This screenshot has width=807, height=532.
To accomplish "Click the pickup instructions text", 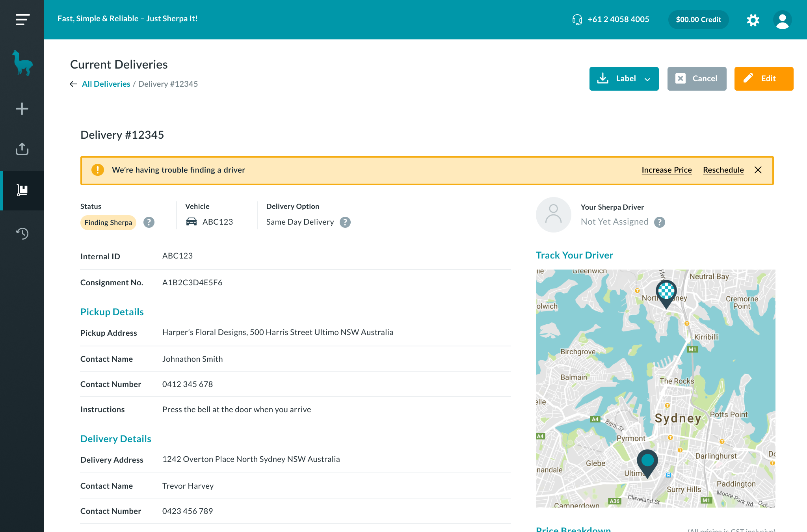I will pos(236,409).
